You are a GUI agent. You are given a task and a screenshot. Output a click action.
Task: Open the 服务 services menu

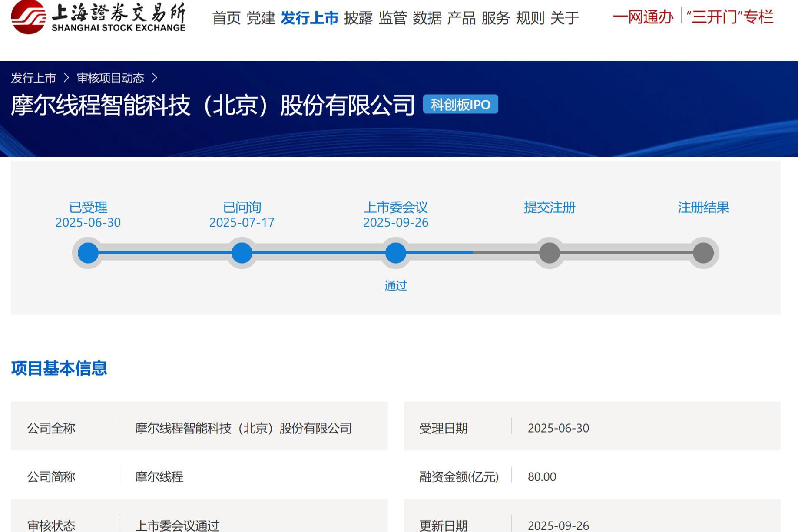(x=496, y=18)
